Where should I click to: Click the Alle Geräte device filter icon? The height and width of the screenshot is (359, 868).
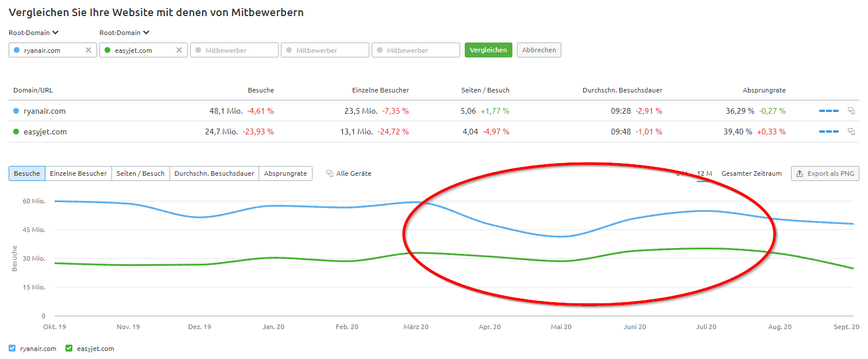(x=329, y=173)
